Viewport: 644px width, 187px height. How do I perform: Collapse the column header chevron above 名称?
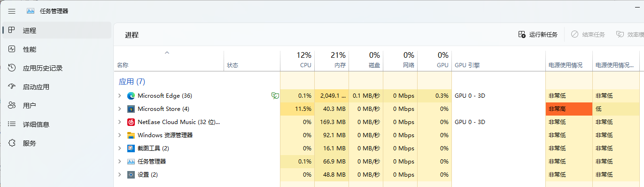pyautogui.click(x=167, y=53)
